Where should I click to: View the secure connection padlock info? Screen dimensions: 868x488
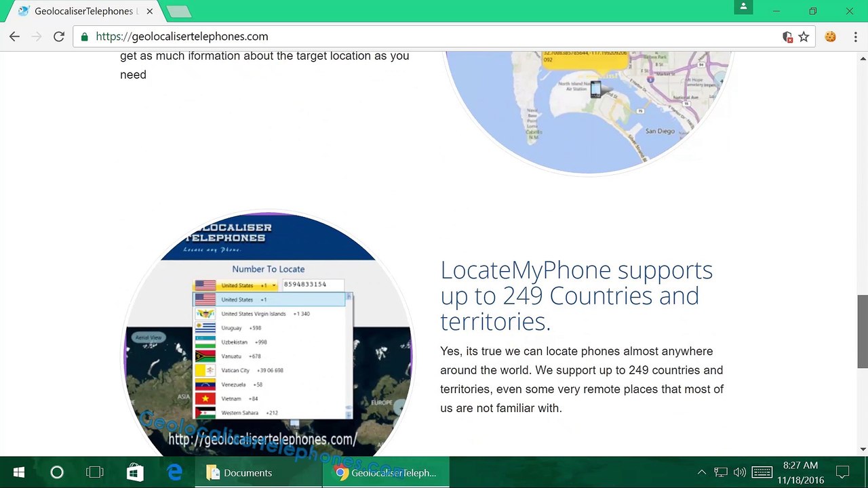coord(85,37)
